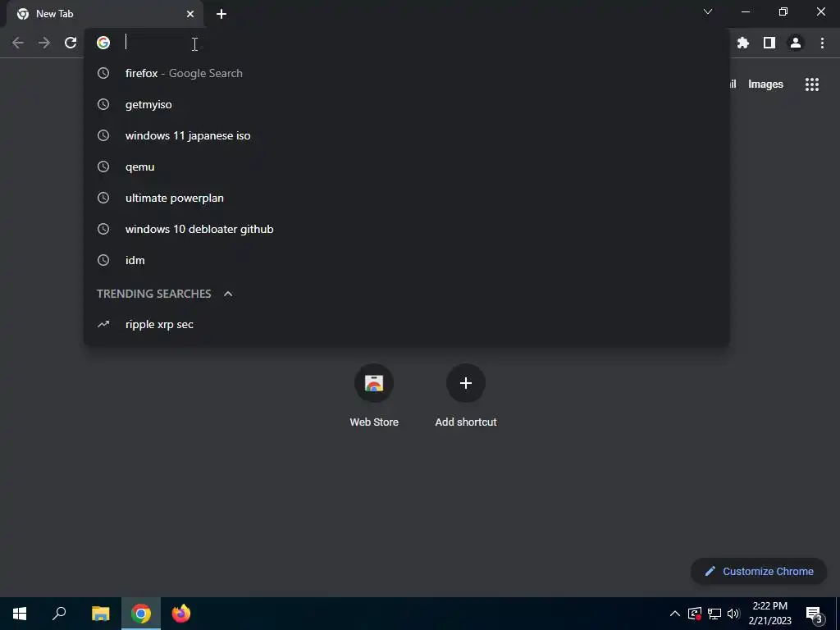Open the Google apps grid
840x630 pixels.
(811, 84)
